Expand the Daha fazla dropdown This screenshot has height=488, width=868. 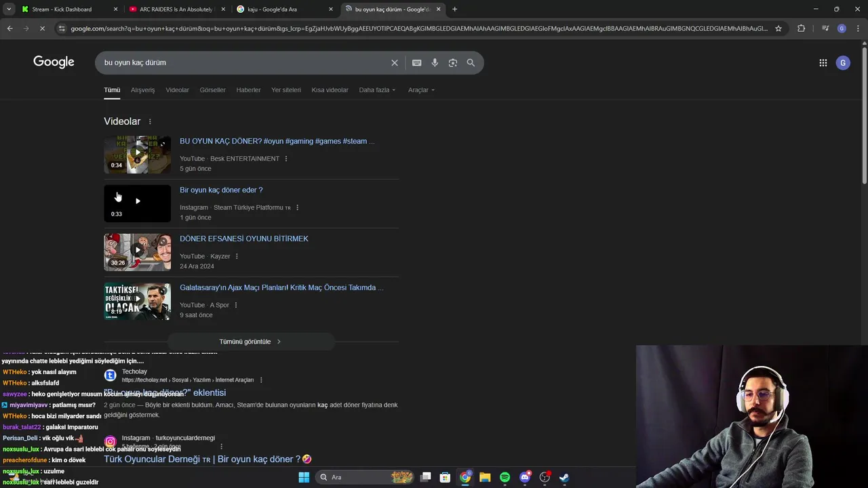click(x=377, y=90)
